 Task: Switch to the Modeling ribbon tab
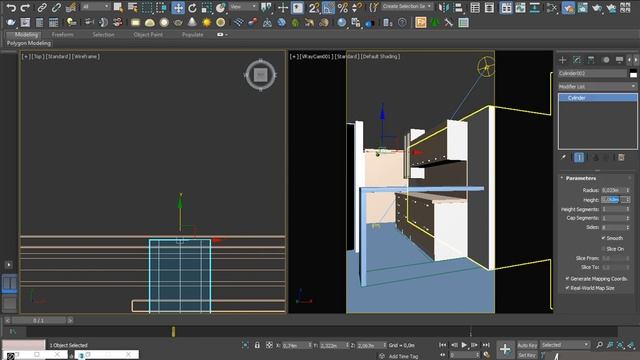(x=26, y=35)
